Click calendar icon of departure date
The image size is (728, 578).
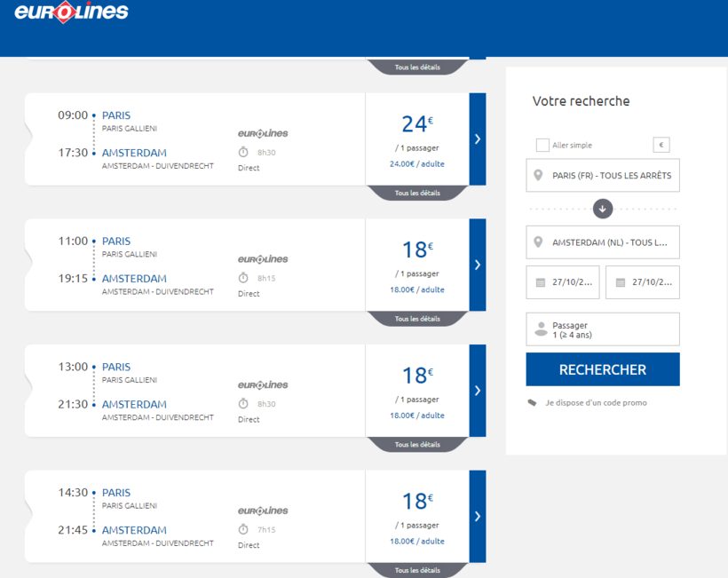541,282
